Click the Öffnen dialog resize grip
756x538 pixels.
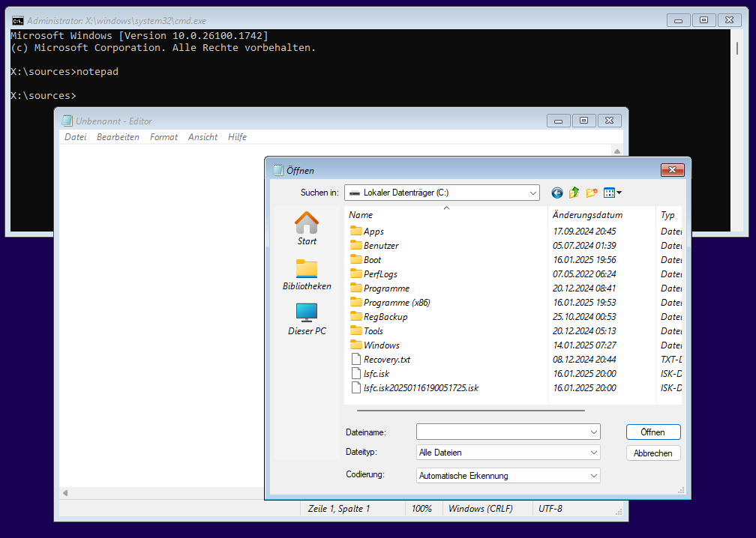tap(681, 490)
